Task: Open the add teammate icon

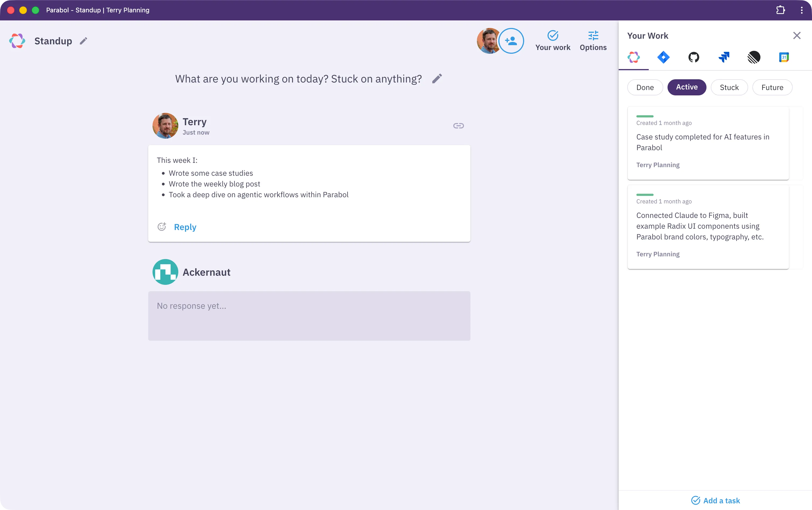Action: (511, 41)
